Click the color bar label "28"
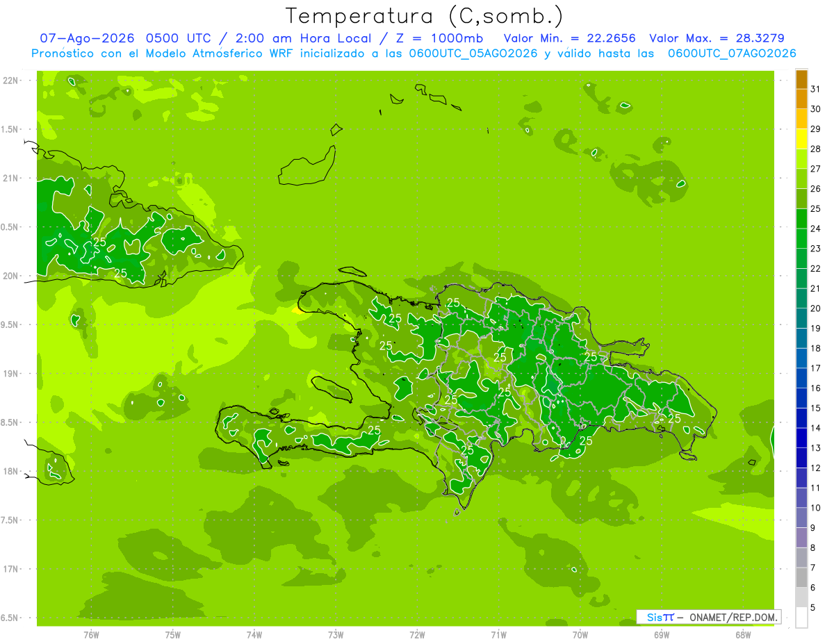 pos(816,149)
